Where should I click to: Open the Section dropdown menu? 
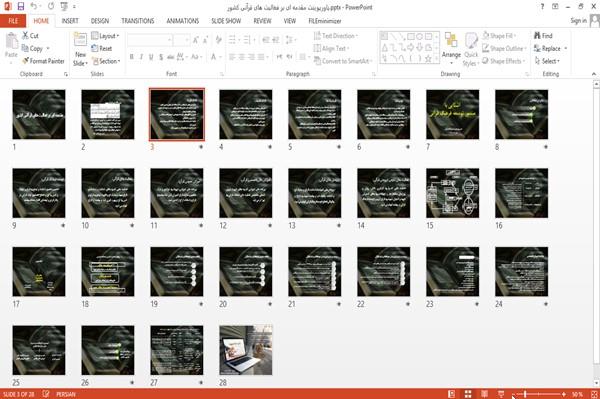106,61
